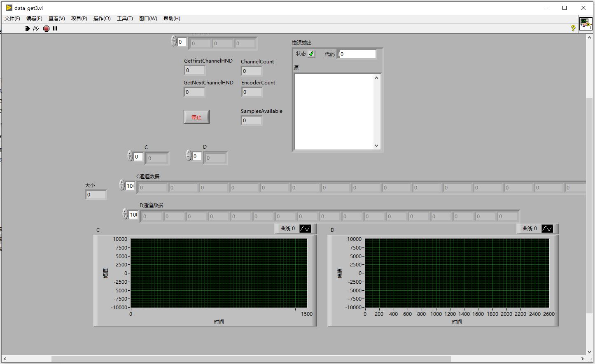This screenshot has width=595, height=364.
Task: Click the red 停止 button
Action: pyautogui.click(x=196, y=117)
